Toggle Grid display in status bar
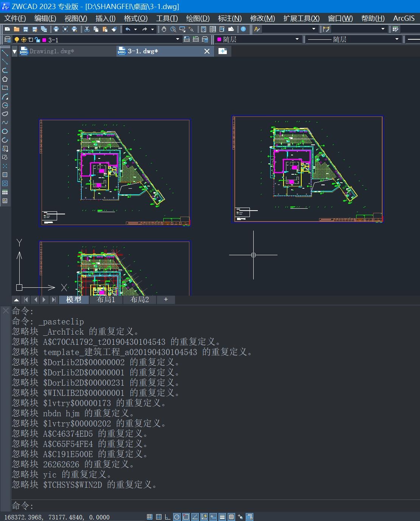420x521 pixels. tap(159, 517)
